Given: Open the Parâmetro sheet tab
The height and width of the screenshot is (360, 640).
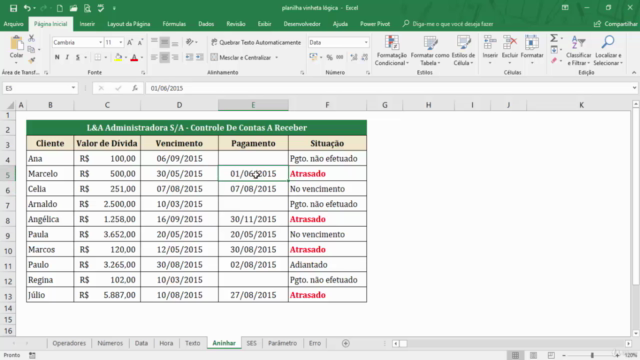Looking at the screenshot, I should coord(282,343).
